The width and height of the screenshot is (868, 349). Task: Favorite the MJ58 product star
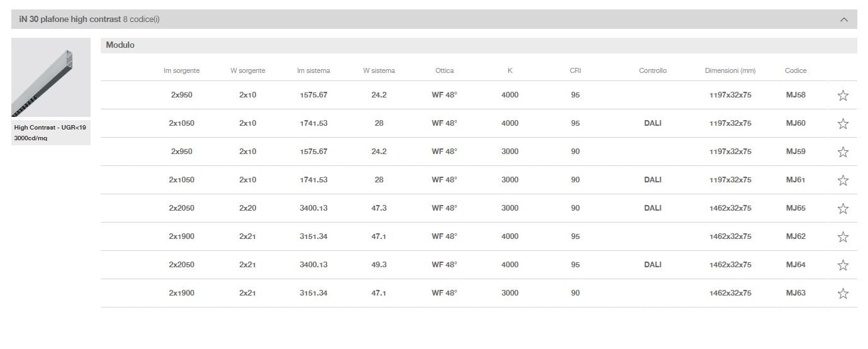(843, 96)
